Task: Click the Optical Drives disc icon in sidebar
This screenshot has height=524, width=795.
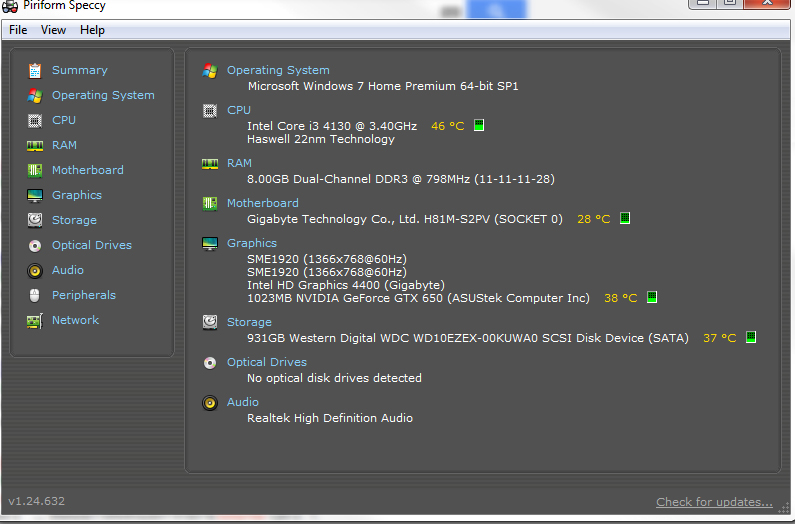Action: [34, 246]
